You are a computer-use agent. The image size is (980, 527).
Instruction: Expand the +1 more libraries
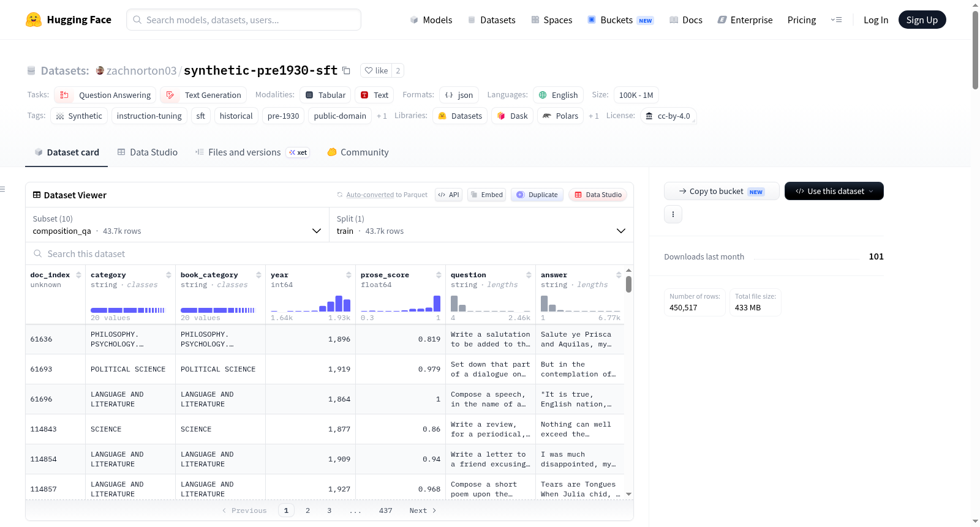pos(594,116)
